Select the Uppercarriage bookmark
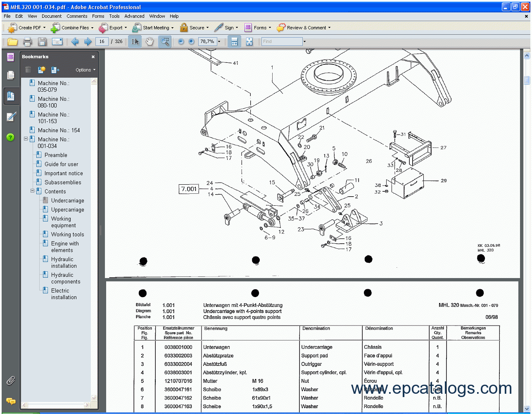The width and height of the screenshot is (532, 414). (x=67, y=209)
